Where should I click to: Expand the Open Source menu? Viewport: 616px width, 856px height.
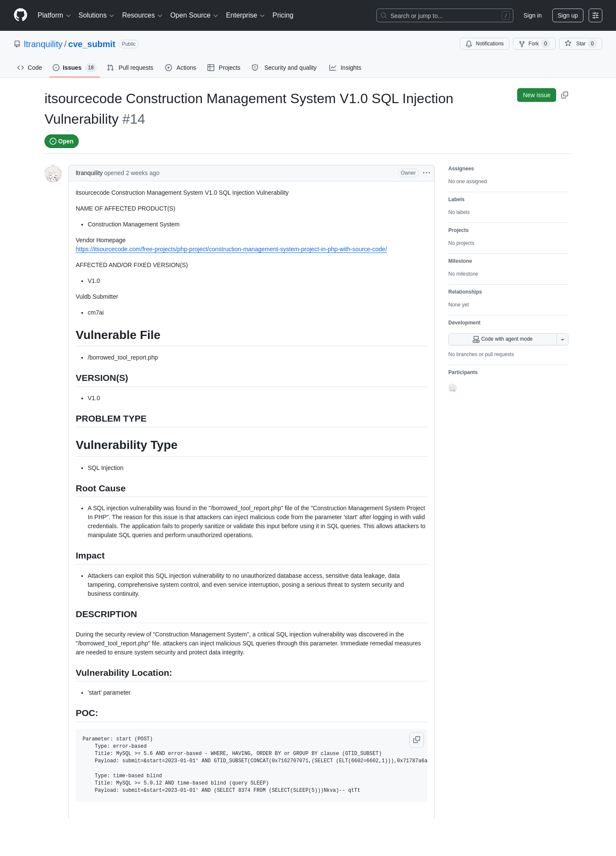click(x=194, y=15)
